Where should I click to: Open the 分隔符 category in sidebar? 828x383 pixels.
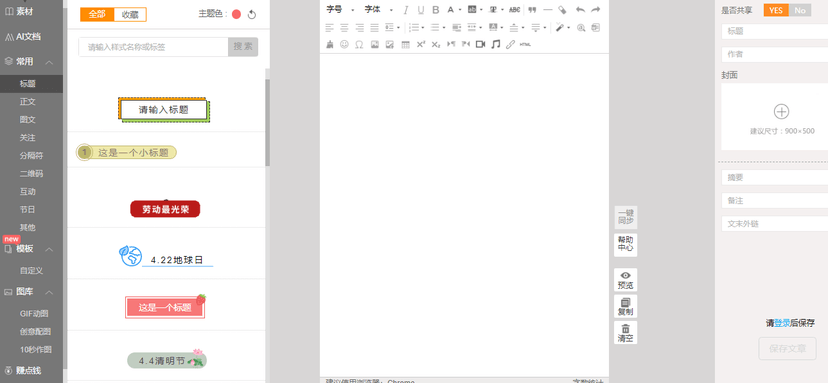(x=31, y=155)
